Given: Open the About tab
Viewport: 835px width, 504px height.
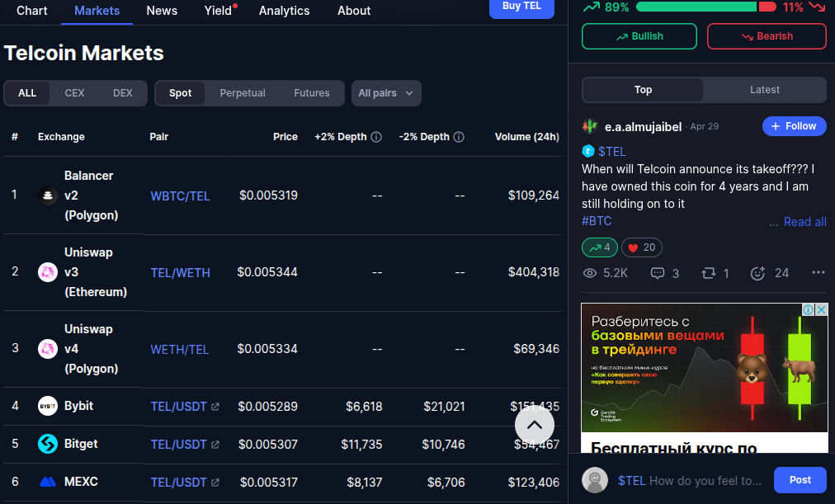Looking at the screenshot, I should click(x=354, y=11).
